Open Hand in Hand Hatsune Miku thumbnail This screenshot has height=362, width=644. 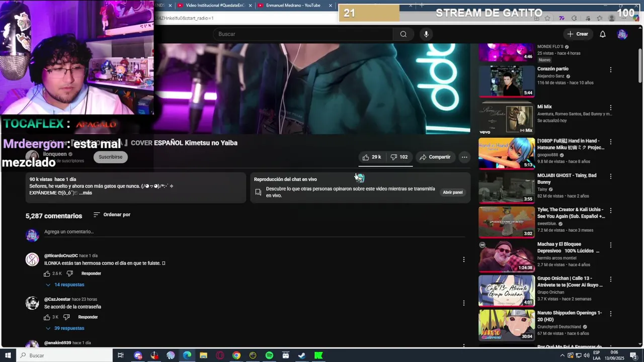(x=506, y=153)
